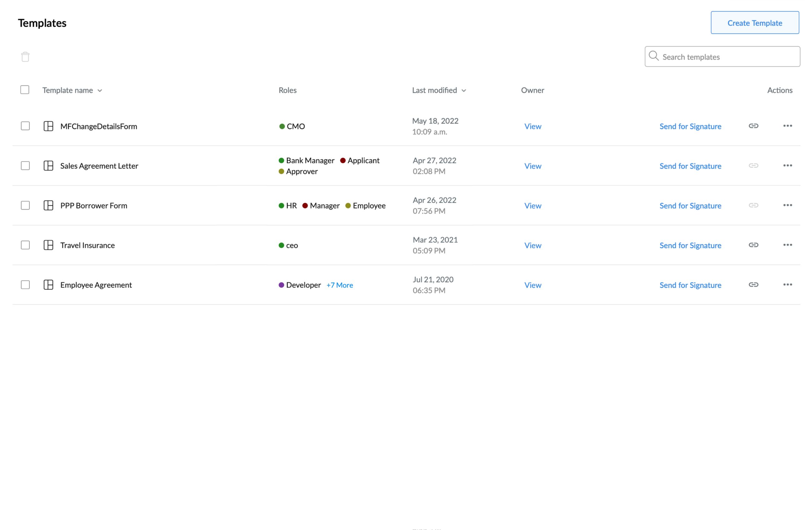This screenshot has height=530, width=812.
Task: Click link icon for Employee Agreement
Action: (x=753, y=284)
